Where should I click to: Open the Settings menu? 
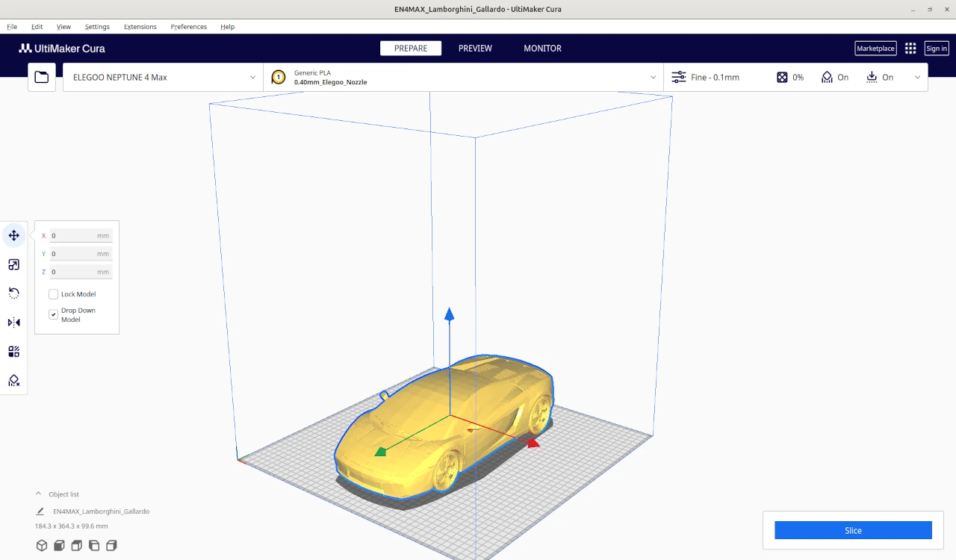[97, 27]
